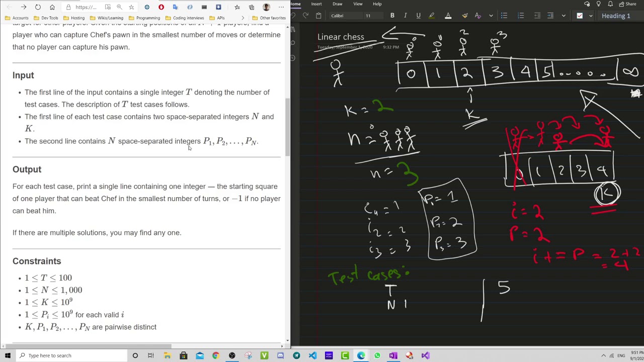
Task: Open Wikis/Learning bookmarks folder
Action: tap(107, 18)
